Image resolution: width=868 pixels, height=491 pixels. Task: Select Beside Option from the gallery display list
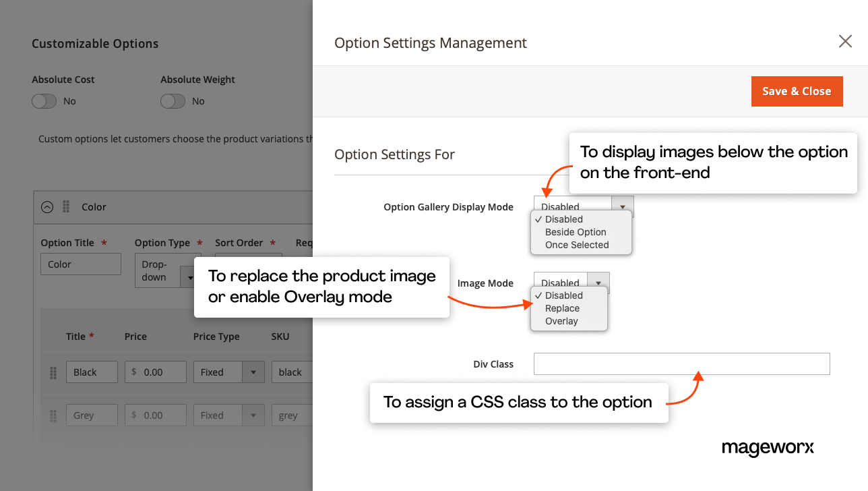coord(576,231)
